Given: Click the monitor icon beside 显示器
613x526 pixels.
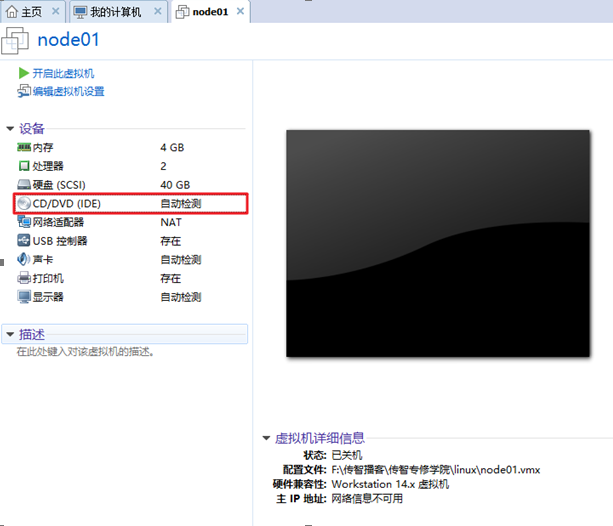Looking at the screenshot, I should 24,297.
